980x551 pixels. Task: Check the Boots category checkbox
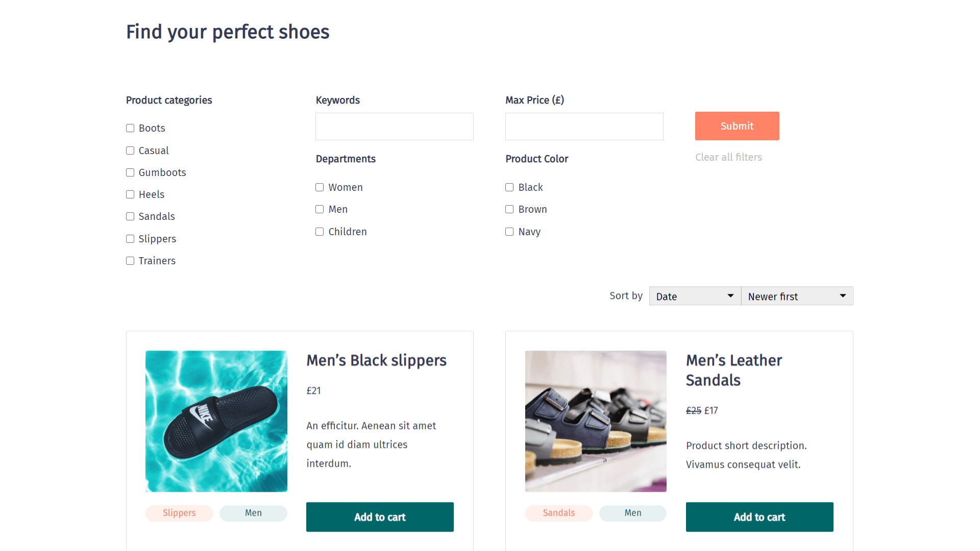click(x=130, y=128)
